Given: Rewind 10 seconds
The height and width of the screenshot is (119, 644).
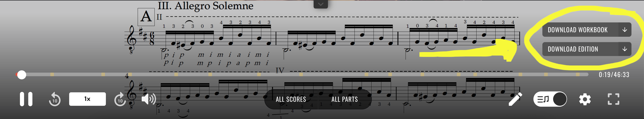Looking at the screenshot, I should point(55,99).
